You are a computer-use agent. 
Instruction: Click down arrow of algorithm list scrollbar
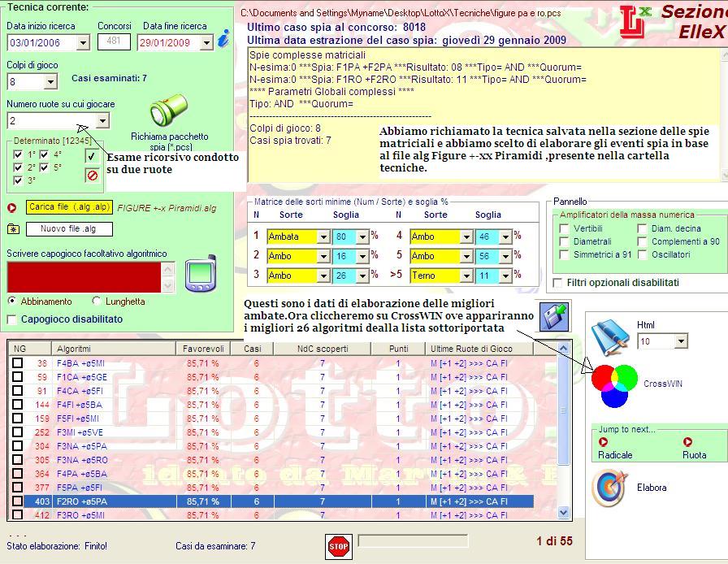pos(564,513)
